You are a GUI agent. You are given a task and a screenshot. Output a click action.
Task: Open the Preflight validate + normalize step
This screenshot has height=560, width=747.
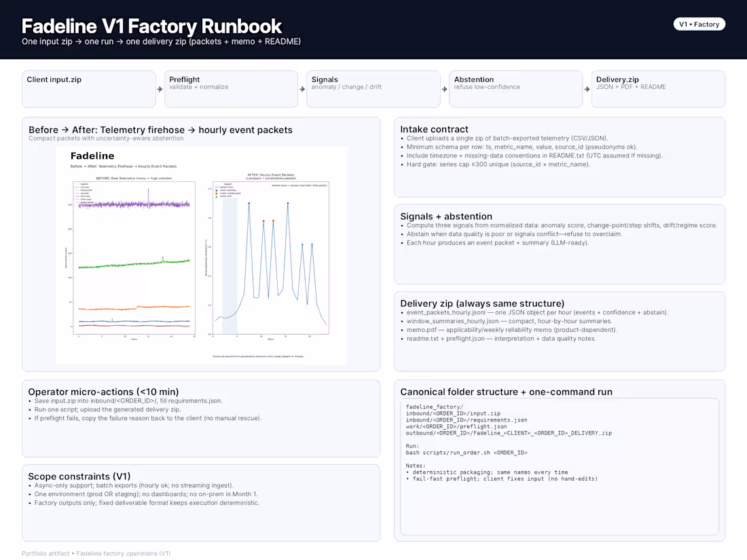pyautogui.click(x=231, y=89)
